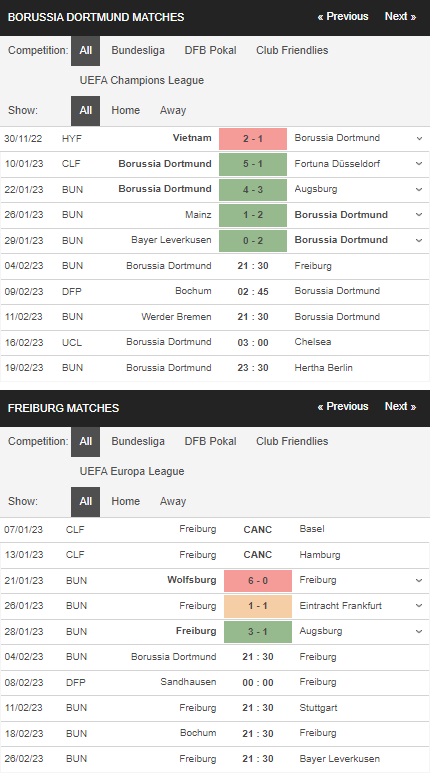Select UEFA Europa League filter
This screenshot has height=780, width=433.
tap(132, 471)
